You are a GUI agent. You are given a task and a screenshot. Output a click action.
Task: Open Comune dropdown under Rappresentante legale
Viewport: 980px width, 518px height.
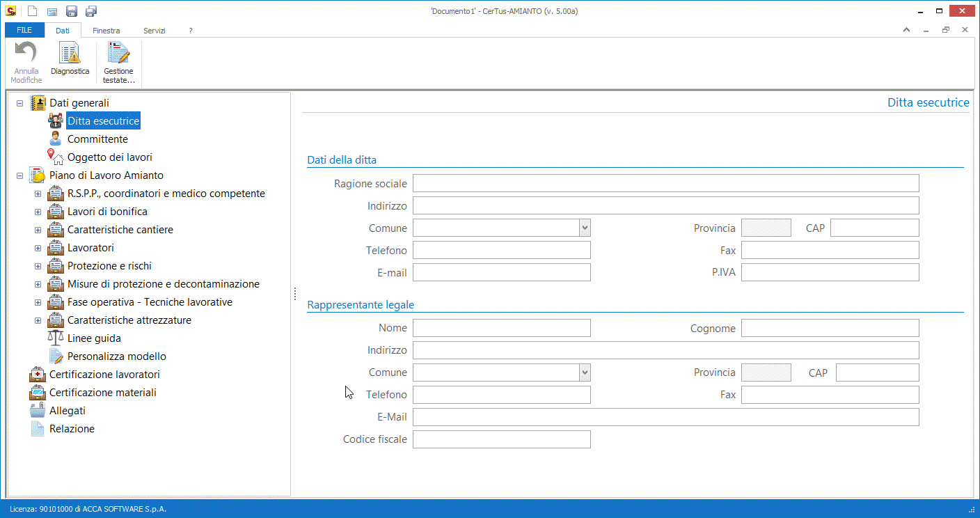pyautogui.click(x=585, y=372)
